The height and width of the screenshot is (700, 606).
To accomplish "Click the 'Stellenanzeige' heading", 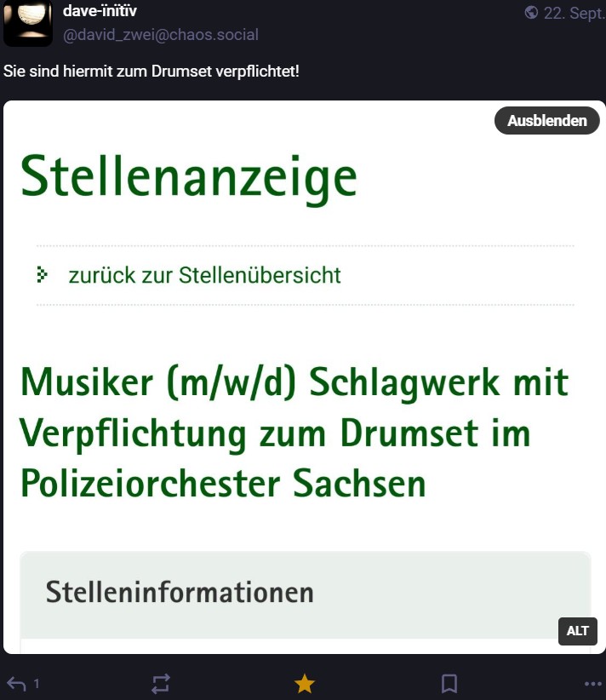I will click(x=188, y=177).
